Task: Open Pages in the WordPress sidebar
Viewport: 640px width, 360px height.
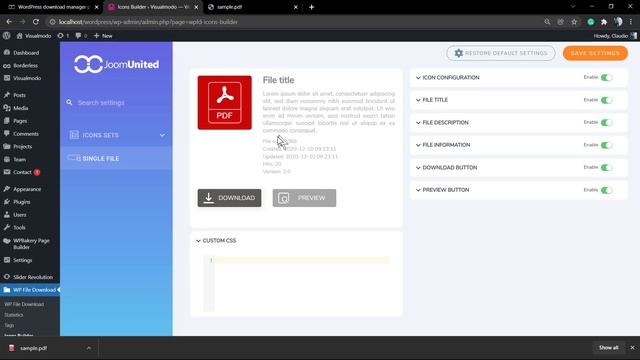Action: point(20,121)
